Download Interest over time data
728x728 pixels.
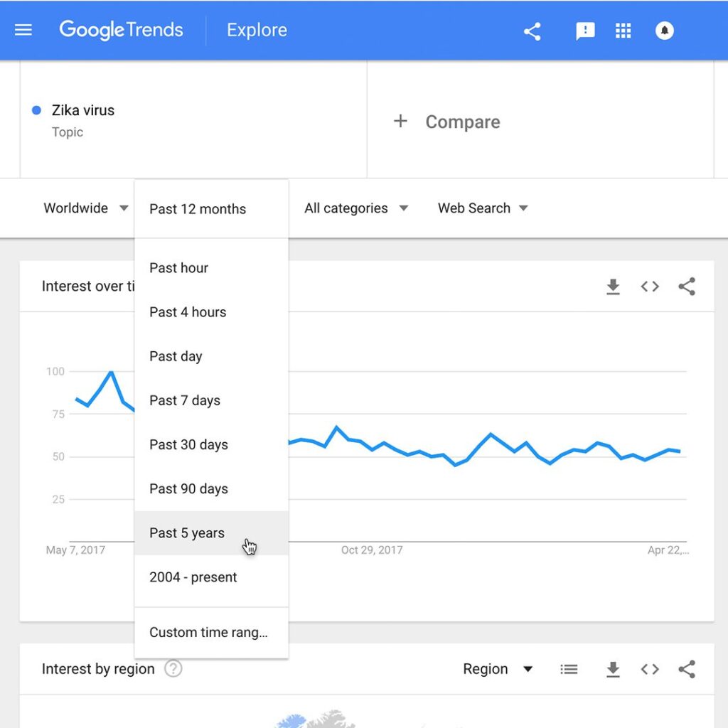613,287
